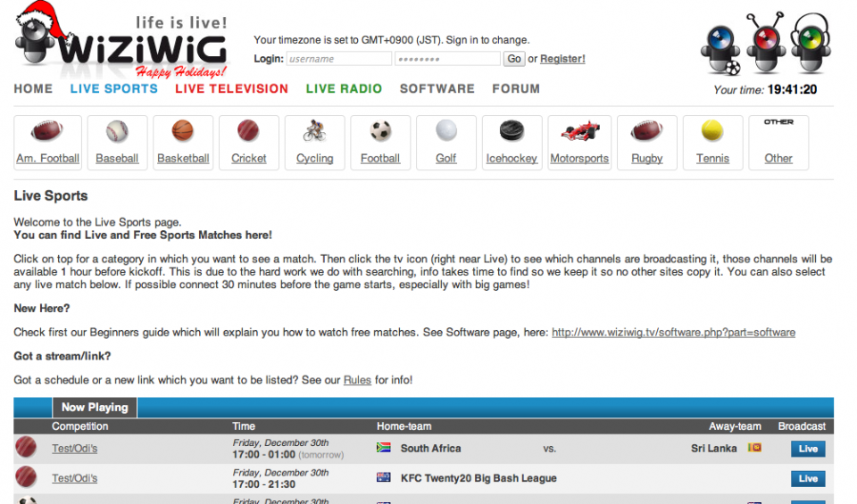Focus the username login field

point(339,58)
